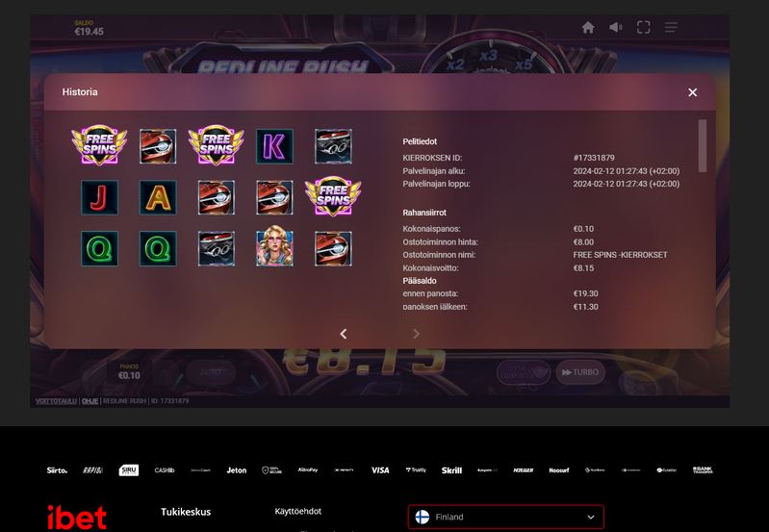Viewport: 769px width, 532px height.
Task: Open the Finland country dropdown
Action: [x=505, y=517]
